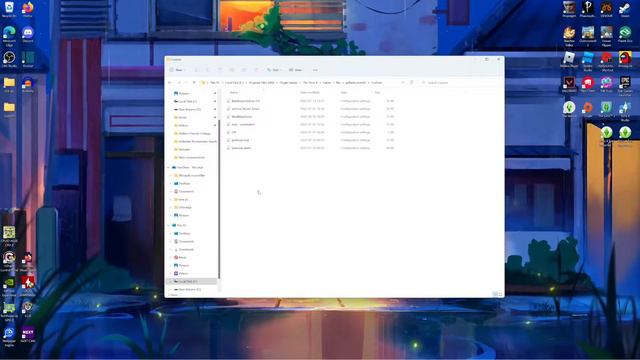Click the Cut icon in Explorer toolbar

[196, 70]
